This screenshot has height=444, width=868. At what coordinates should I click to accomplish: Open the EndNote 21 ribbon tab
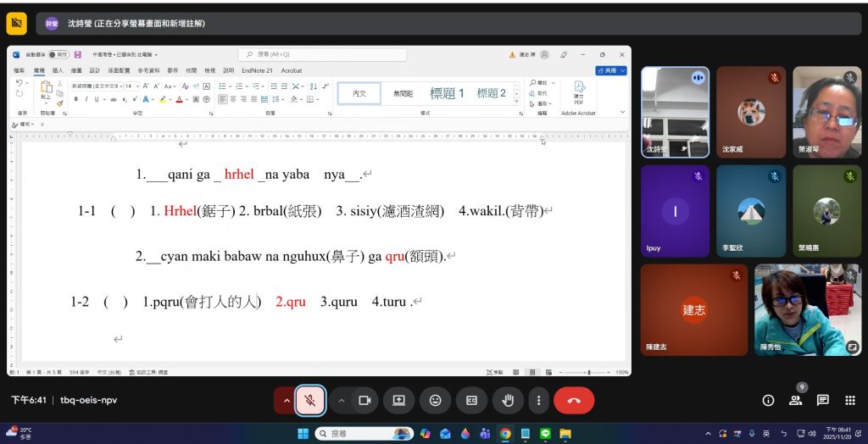click(x=257, y=70)
